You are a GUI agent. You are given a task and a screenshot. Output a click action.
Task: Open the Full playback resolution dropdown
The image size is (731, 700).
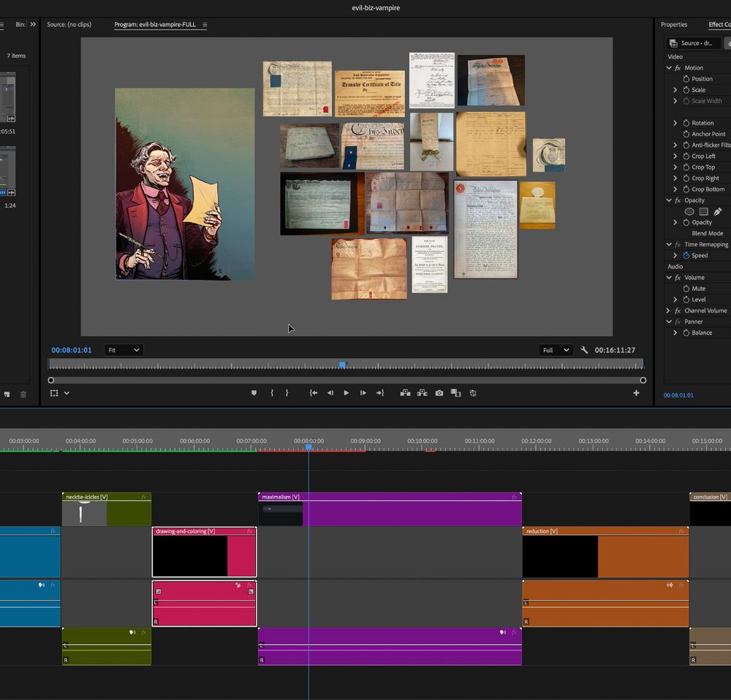(556, 350)
